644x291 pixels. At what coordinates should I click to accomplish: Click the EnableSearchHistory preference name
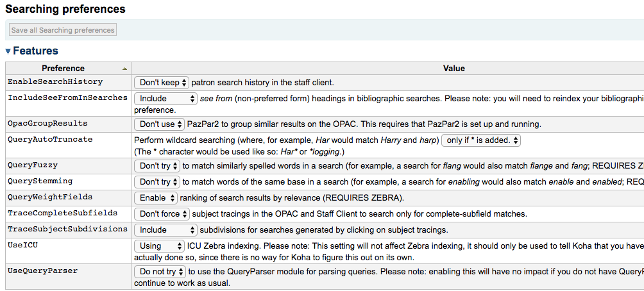pyautogui.click(x=55, y=82)
